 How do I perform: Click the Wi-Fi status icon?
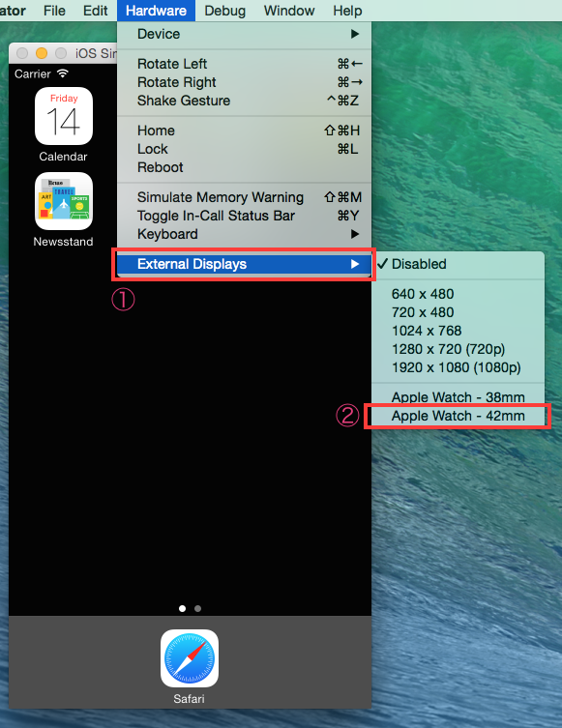63,73
